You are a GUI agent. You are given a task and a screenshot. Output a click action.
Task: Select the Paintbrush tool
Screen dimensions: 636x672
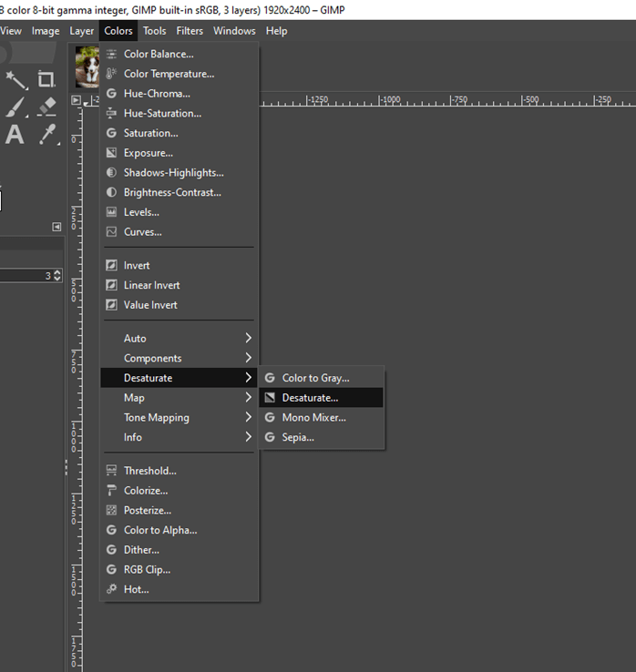[x=16, y=107]
